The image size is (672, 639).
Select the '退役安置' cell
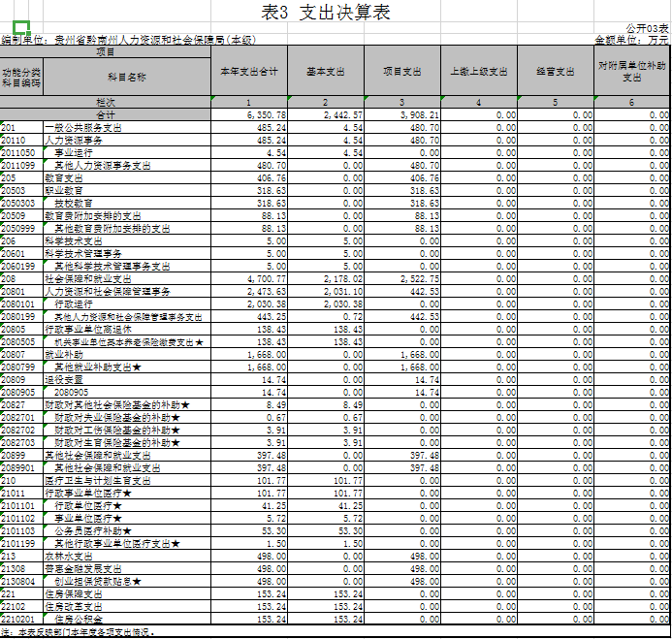click(127, 380)
